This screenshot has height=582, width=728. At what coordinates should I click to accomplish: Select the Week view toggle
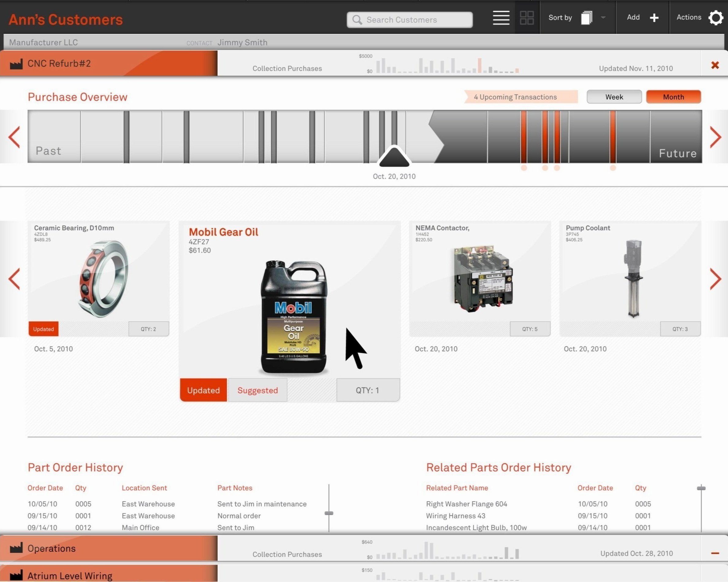[614, 97]
